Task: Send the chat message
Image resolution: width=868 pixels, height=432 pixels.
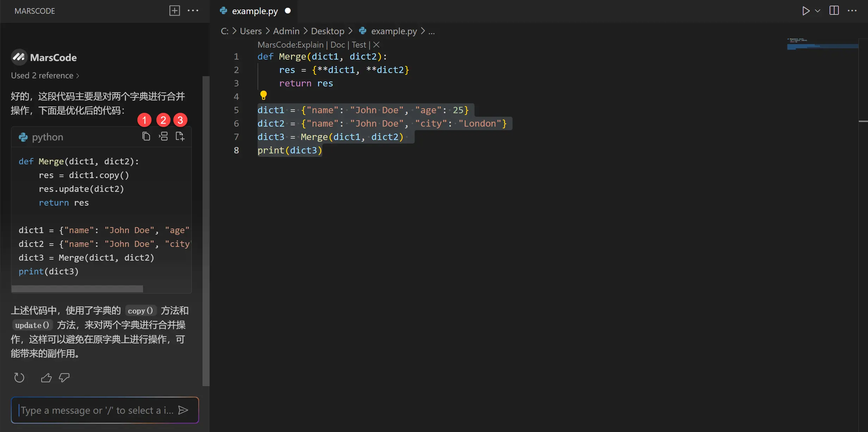Action: pos(183,410)
